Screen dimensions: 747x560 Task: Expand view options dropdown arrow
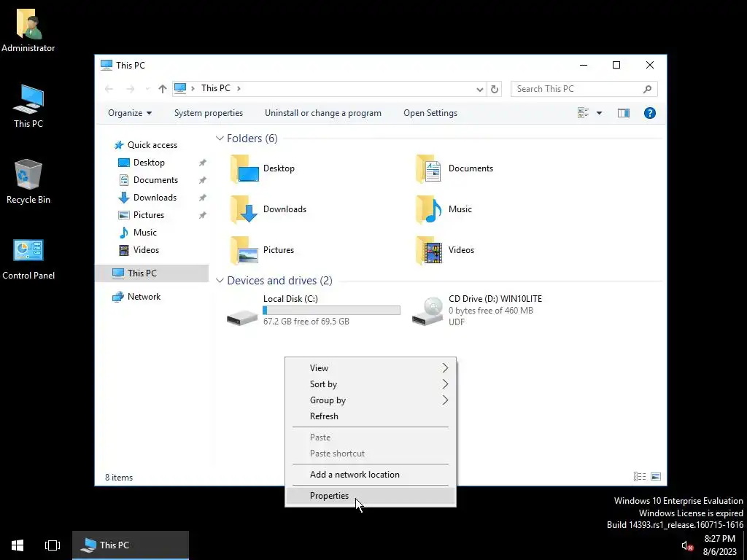click(600, 113)
